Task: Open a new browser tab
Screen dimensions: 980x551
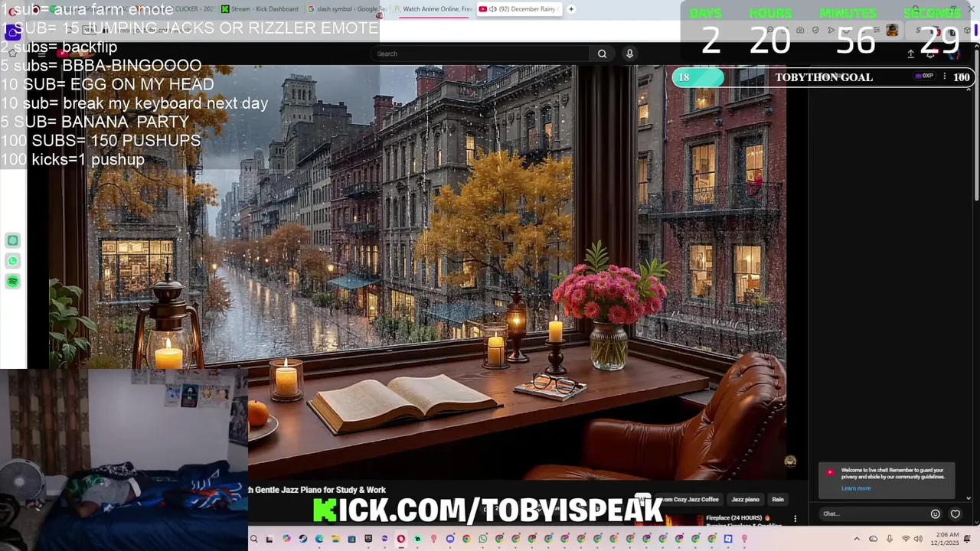Action: [x=571, y=9]
